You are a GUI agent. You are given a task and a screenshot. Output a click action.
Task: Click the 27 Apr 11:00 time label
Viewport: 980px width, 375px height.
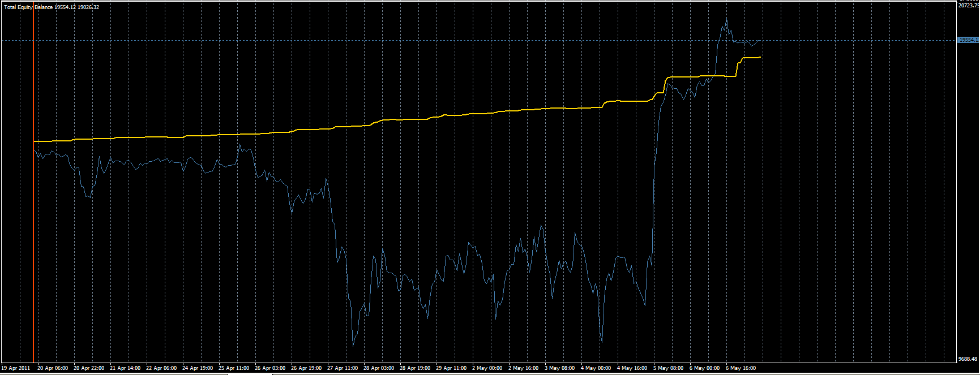343,368
